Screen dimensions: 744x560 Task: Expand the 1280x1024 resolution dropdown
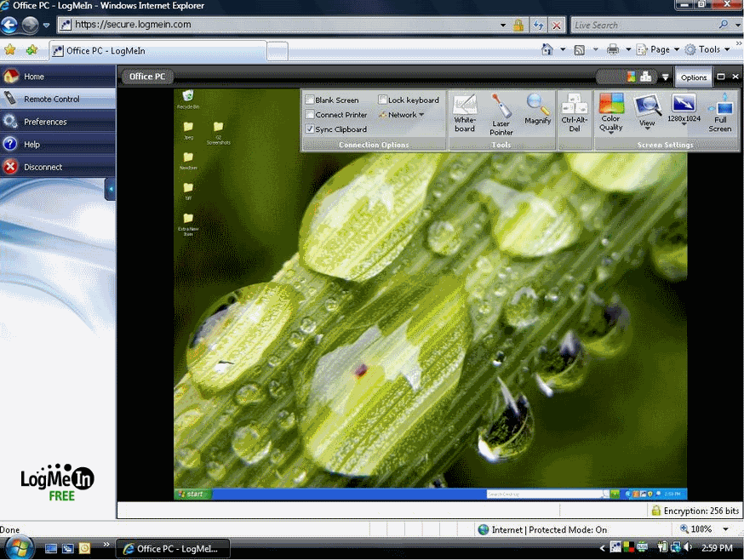[x=684, y=114]
